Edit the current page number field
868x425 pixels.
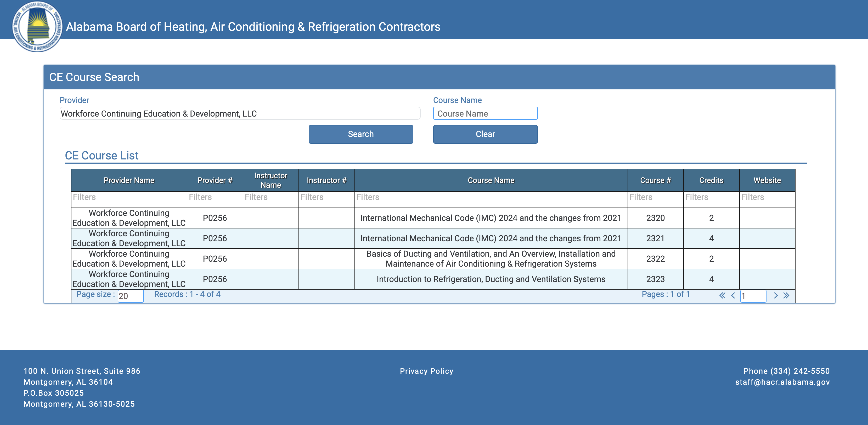click(753, 296)
